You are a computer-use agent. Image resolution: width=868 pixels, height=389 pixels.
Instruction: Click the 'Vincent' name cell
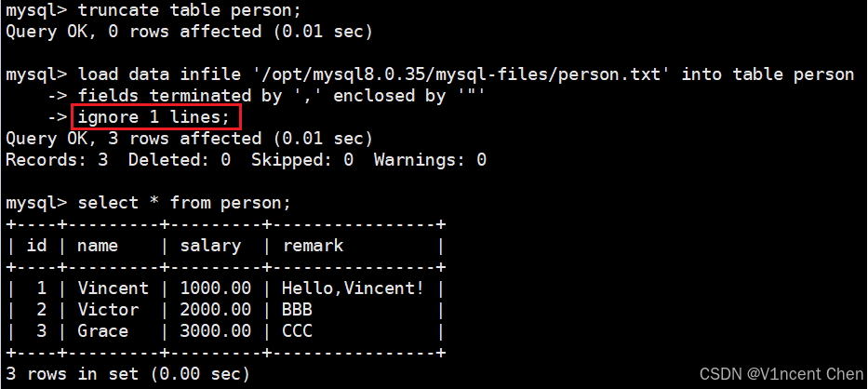pos(113,288)
